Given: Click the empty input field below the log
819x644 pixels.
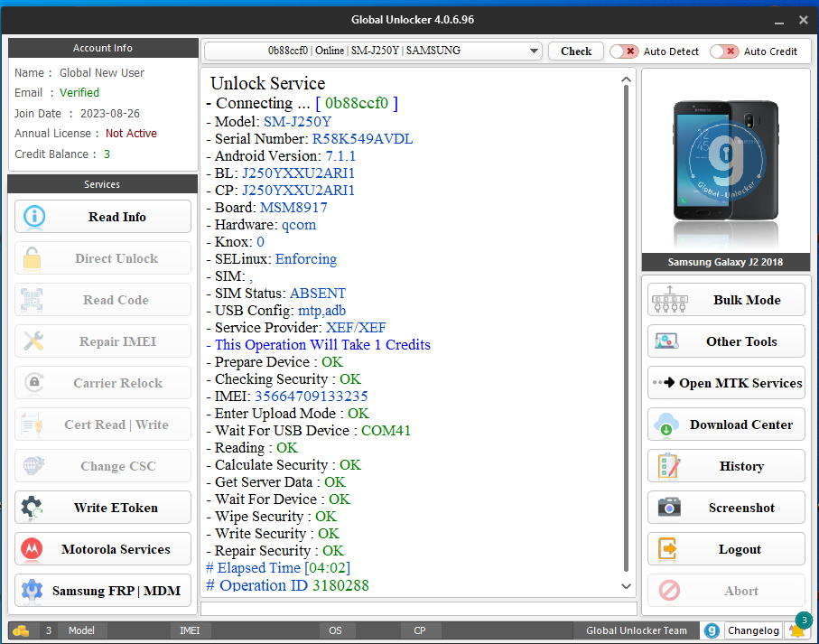Looking at the screenshot, I should pyautogui.click(x=419, y=609).
